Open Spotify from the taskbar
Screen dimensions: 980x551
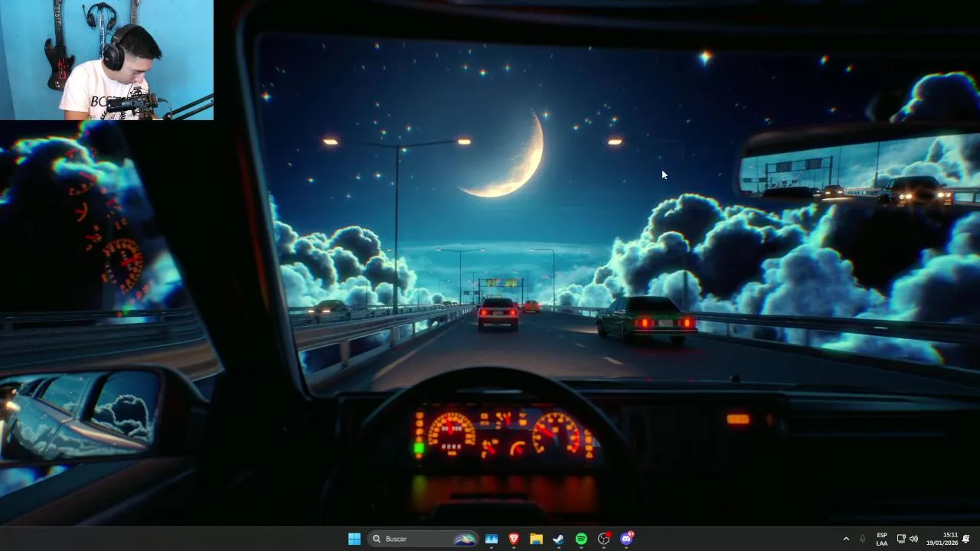(581, 539)
